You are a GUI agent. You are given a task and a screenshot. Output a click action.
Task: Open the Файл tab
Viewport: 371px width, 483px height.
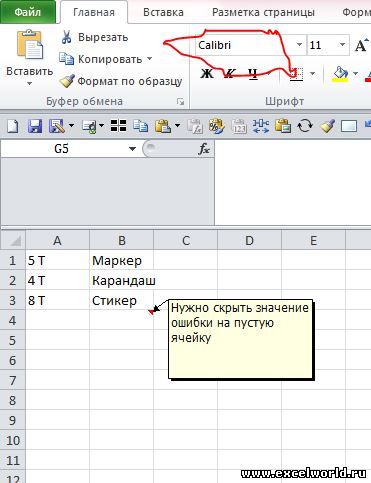point(28,12)
